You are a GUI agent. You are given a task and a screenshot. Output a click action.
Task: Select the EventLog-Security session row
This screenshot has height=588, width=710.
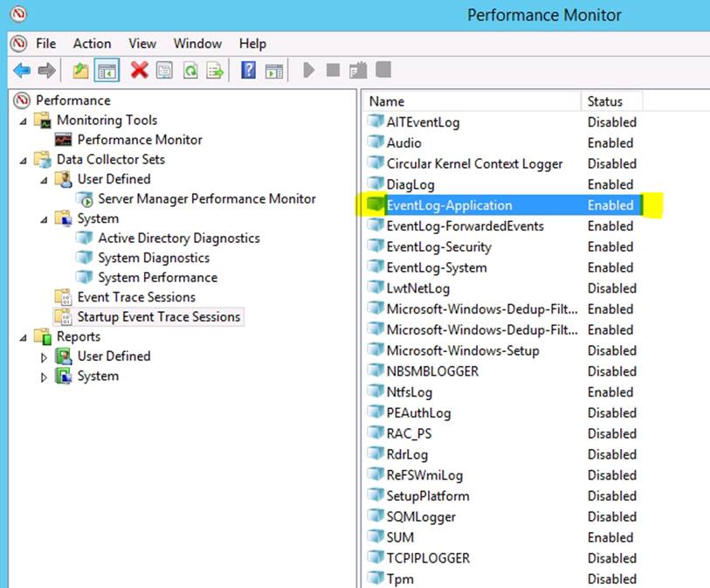click(438, 246)
